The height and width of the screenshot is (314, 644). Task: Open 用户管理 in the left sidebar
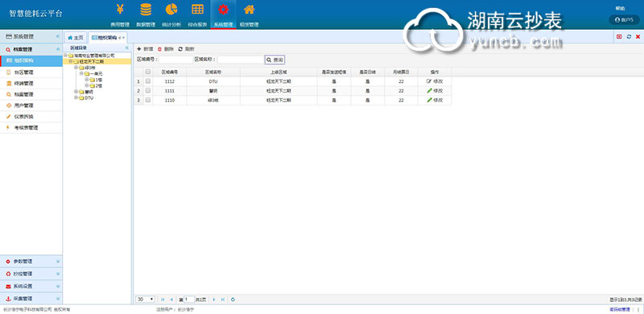point(31,105)
